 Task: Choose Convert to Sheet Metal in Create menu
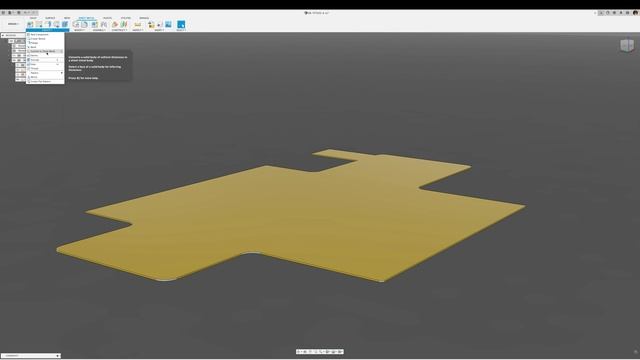[x=45, y=51]
